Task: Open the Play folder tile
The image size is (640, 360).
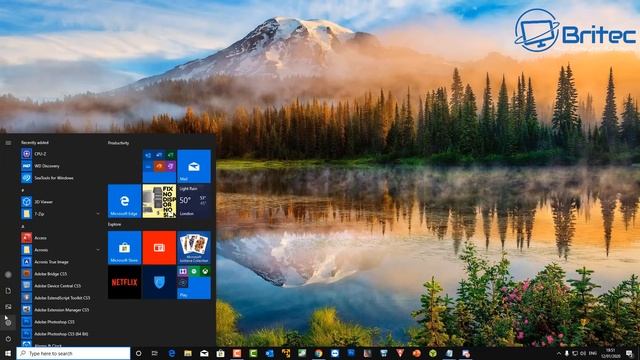Action: (194, 282)
